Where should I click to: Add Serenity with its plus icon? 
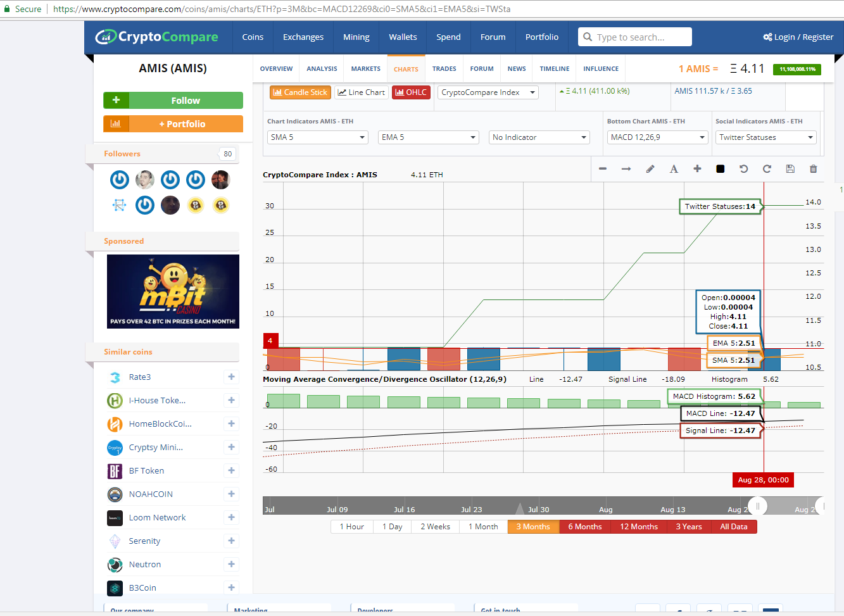click(x=231, y=541)
